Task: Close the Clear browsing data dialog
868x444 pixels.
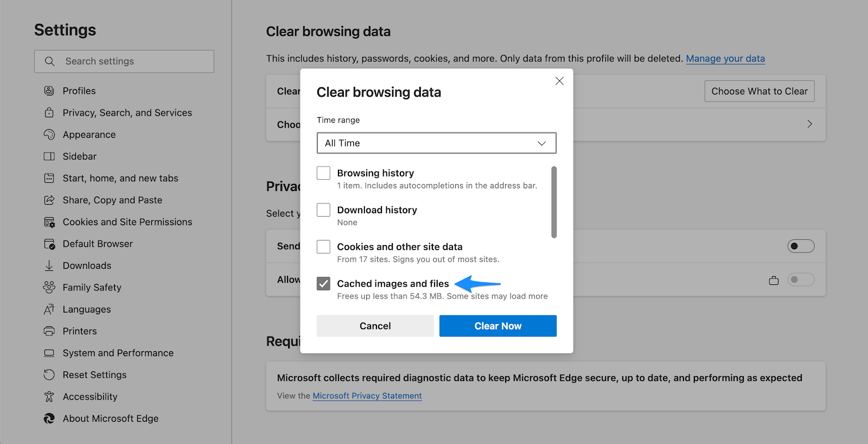Action: pyautogui.click(x=559, y=81)
